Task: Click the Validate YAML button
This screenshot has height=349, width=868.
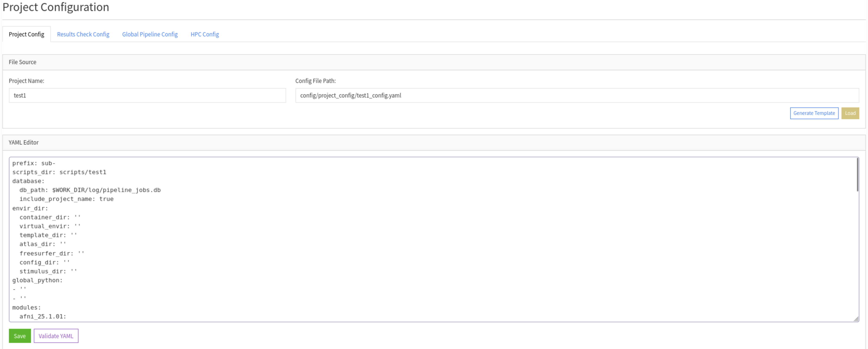Action: click(x=56, y=336)
